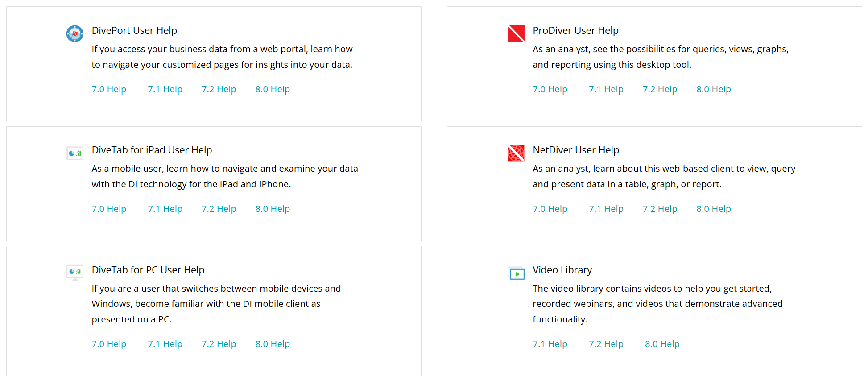
Task: Open Video Library 7.1 Help link
Action: [x=550, y=344]
